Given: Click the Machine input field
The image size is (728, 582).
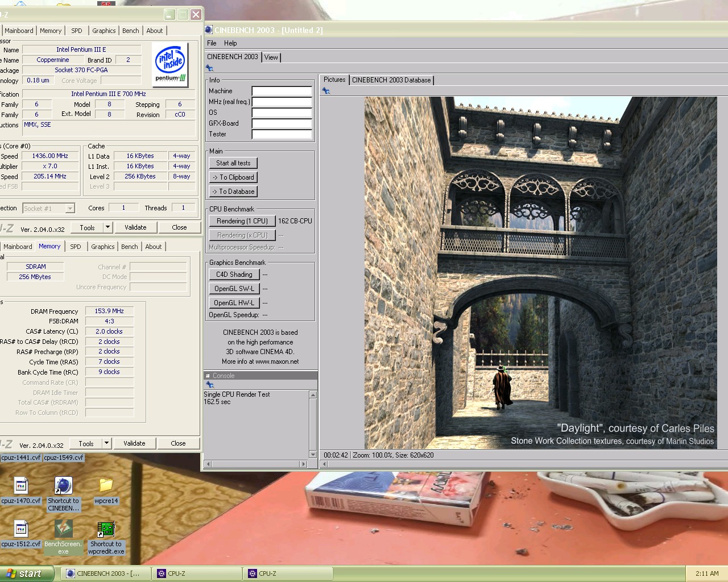Looking at the screenshot, I should (x=282, y=91).
